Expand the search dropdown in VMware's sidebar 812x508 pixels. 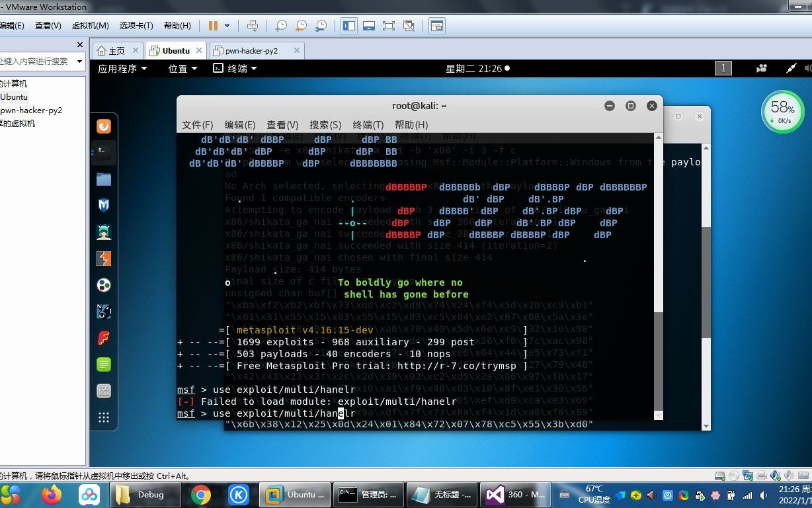78,62
